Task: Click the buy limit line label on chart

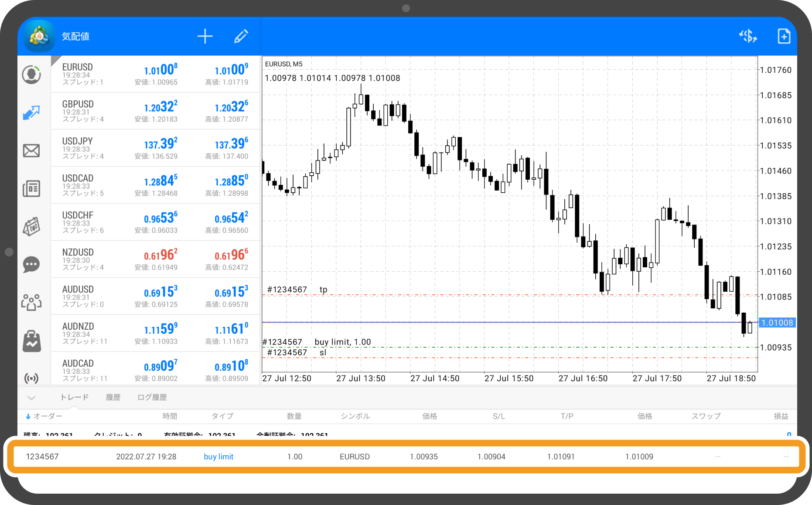Action: coord(317,342)
